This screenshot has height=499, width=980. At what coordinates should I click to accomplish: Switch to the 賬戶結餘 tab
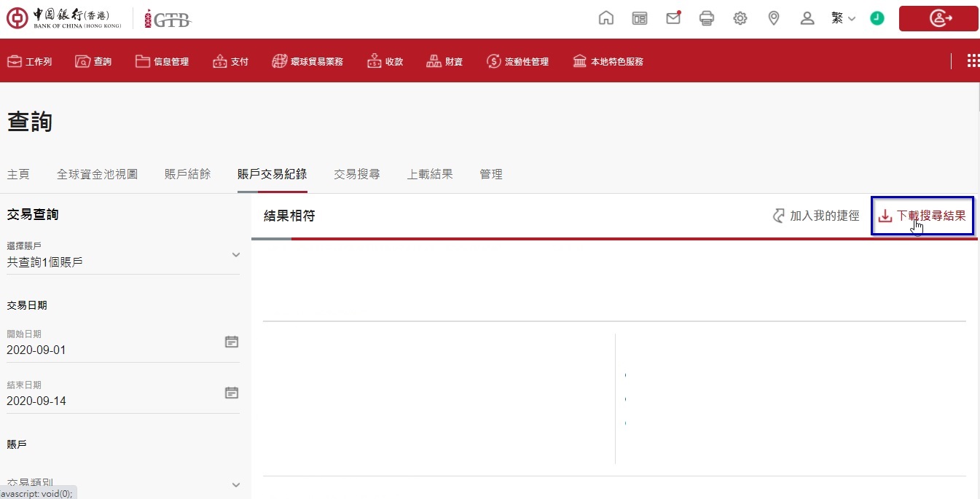tap(187, 174)
